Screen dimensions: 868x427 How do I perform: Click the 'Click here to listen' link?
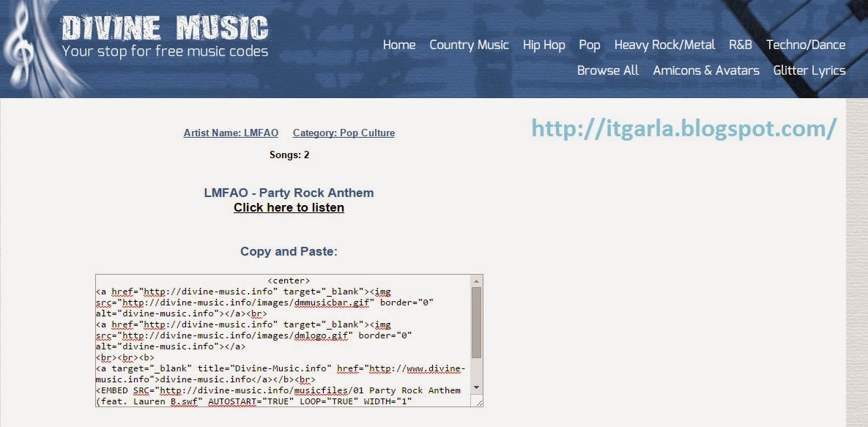point(289,208)
